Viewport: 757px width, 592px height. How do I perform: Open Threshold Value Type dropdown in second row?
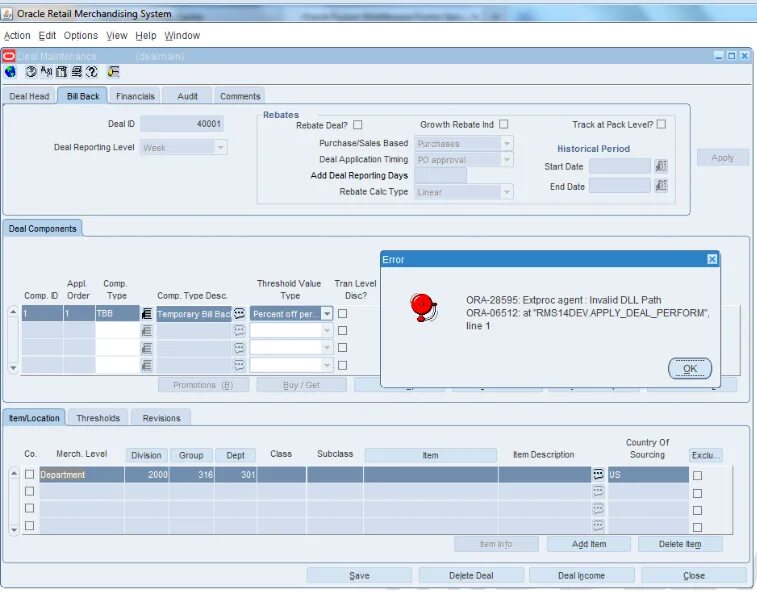click(327, 331)
